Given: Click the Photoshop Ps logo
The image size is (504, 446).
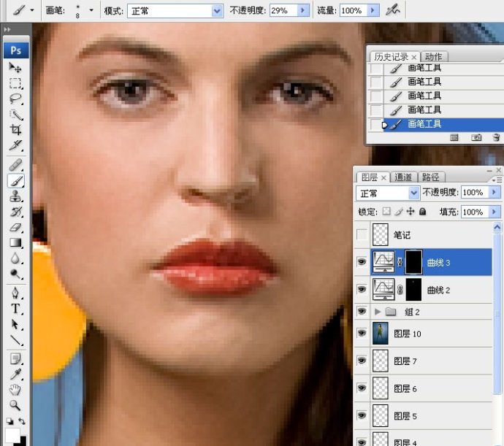Looking at the screenshot, I should 16,50.
